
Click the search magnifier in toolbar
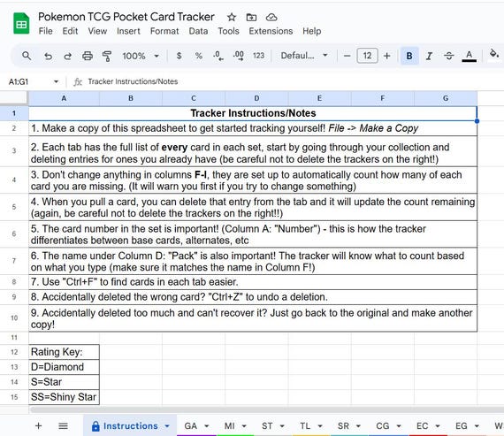(27, 56)
